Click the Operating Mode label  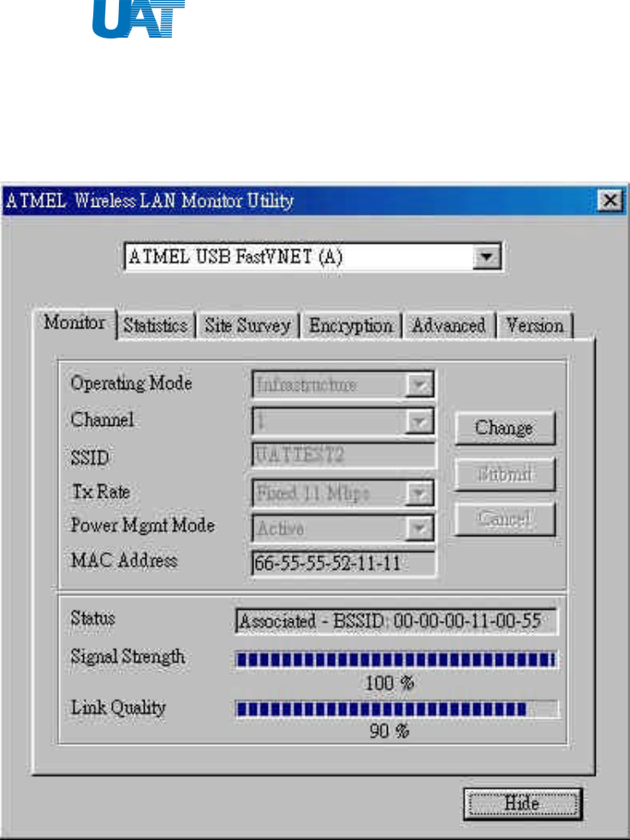(x=131, y=383)
